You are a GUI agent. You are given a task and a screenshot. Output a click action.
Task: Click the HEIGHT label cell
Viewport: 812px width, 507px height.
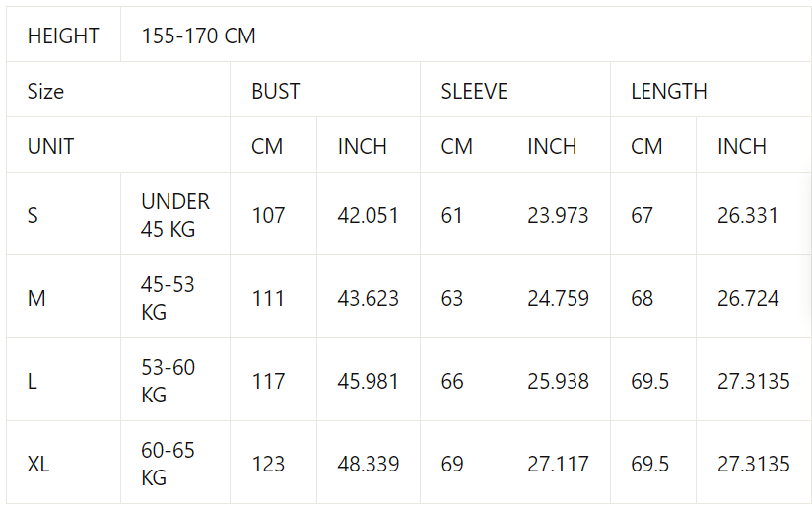coord(63,36)
